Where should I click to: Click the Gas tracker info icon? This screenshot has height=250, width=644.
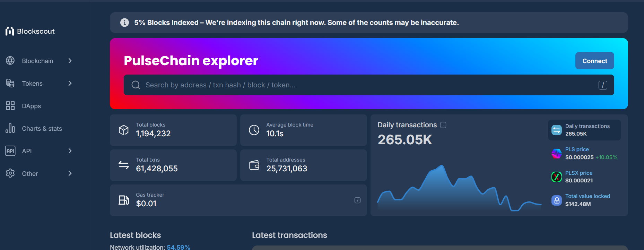coord(357,200)
